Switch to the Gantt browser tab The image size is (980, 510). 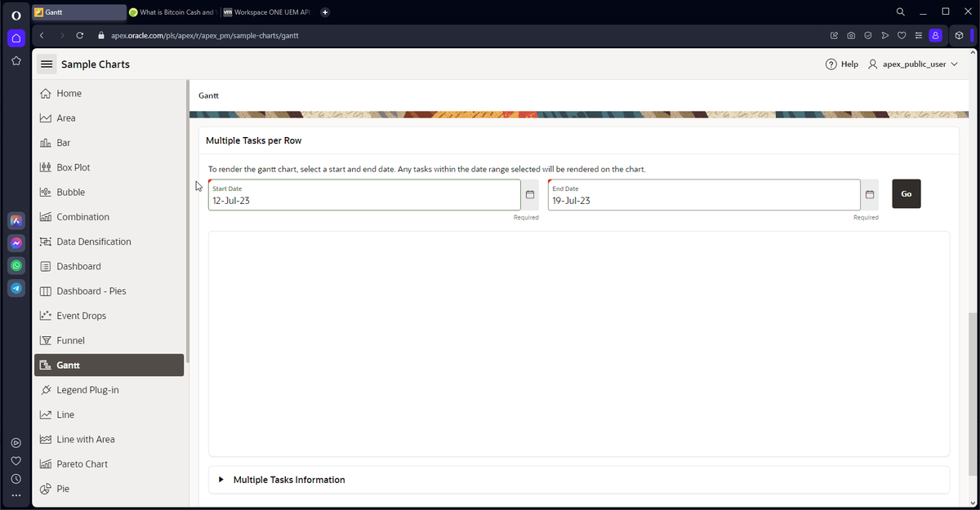(79, 12)
